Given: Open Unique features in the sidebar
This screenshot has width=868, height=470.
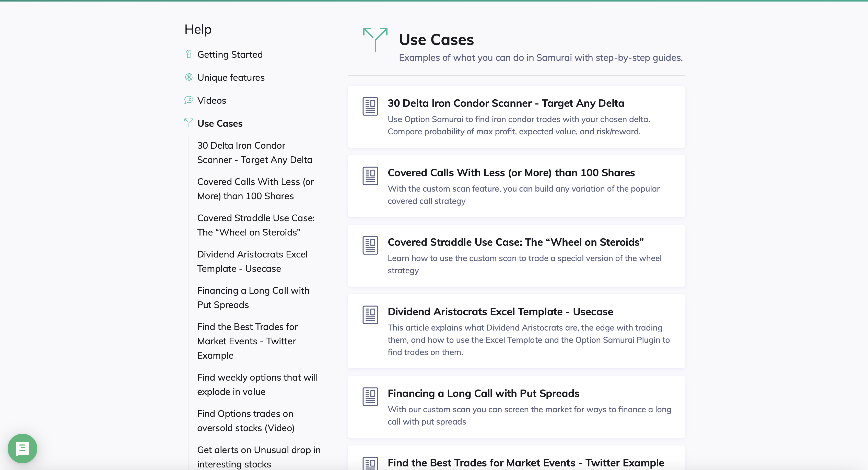Looking at the screenshot, I should coord(231,77).
